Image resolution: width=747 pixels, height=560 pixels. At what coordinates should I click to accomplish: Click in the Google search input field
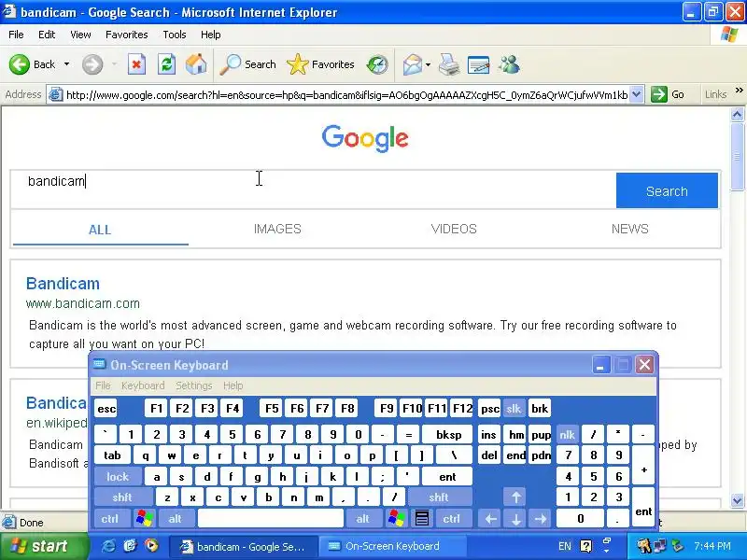314,190
